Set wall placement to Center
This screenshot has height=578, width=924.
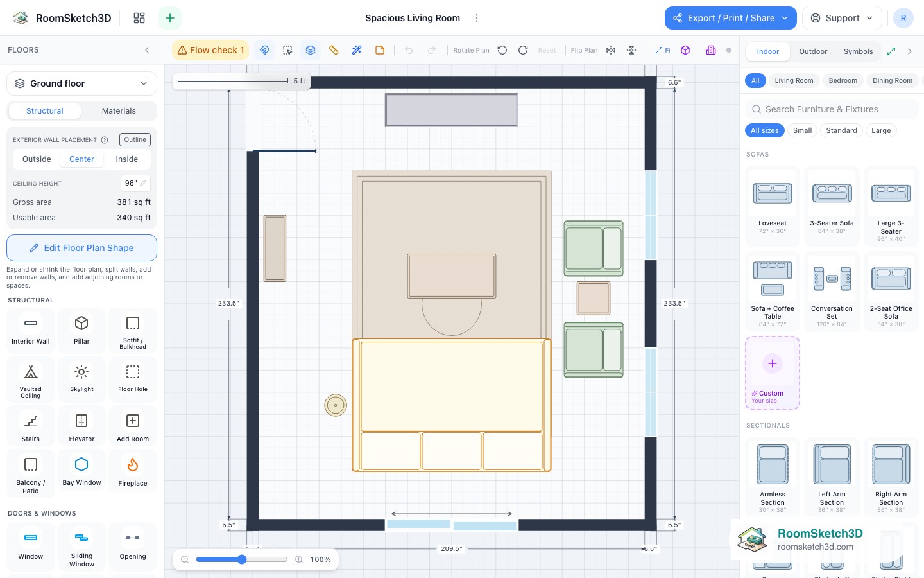click(x=82, y=159)
